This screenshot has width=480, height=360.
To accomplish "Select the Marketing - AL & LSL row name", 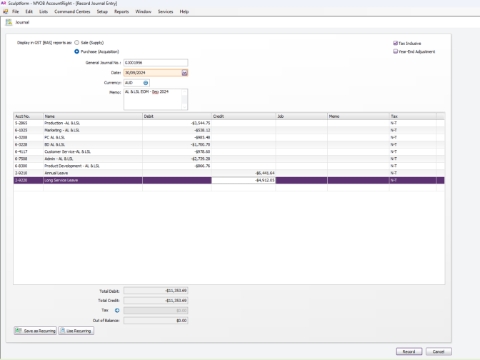I will (62, 130).
